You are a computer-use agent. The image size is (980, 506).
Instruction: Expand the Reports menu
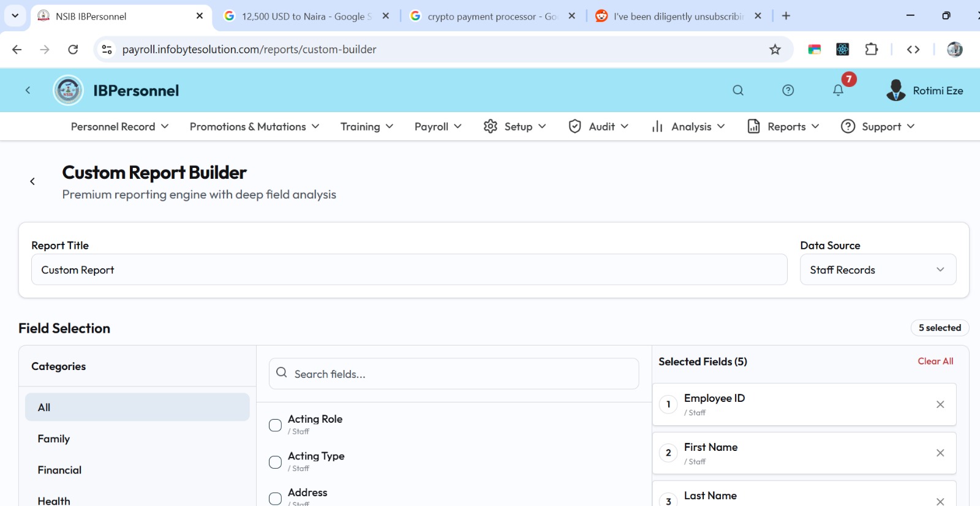783,126
